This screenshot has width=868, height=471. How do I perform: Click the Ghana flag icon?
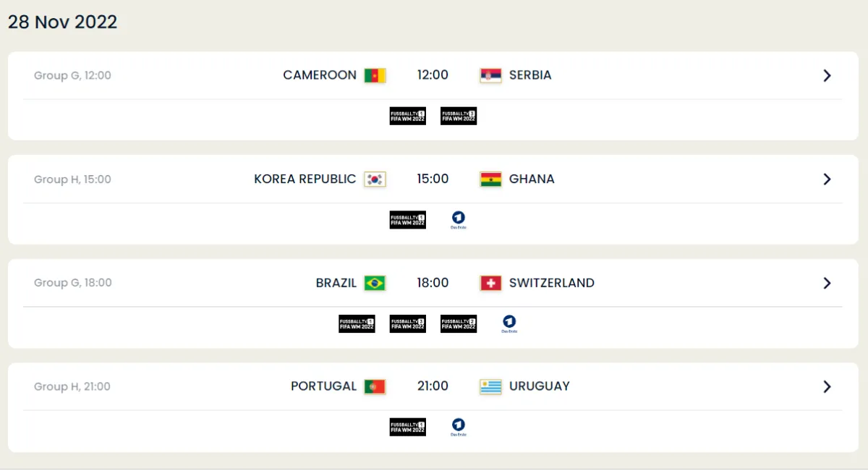pos(490,179)
